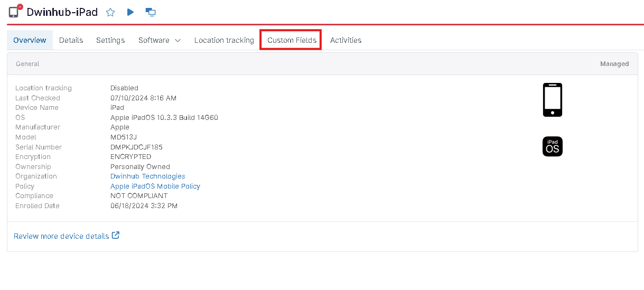
Task: View the Activities tab
Action: pyautogui.click(x=346, y=40)
